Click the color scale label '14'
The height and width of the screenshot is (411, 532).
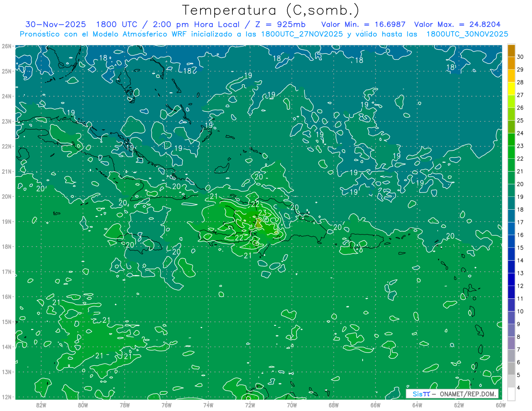(520, 260)
